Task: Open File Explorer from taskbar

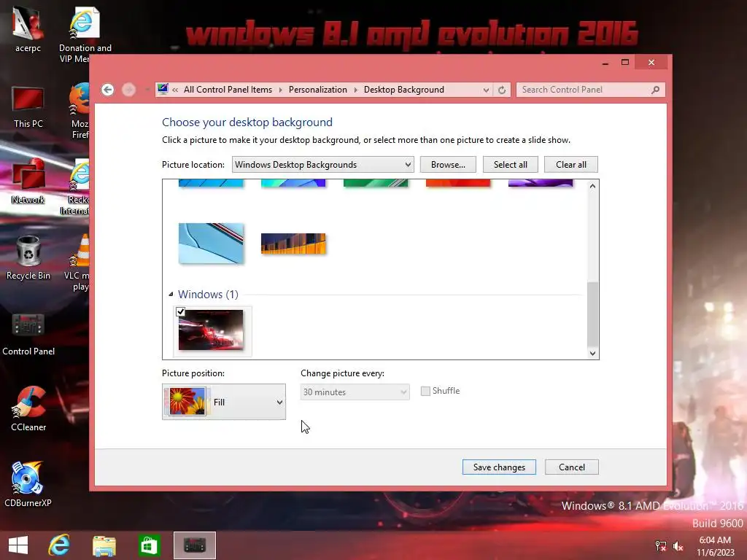Action: 104,545
